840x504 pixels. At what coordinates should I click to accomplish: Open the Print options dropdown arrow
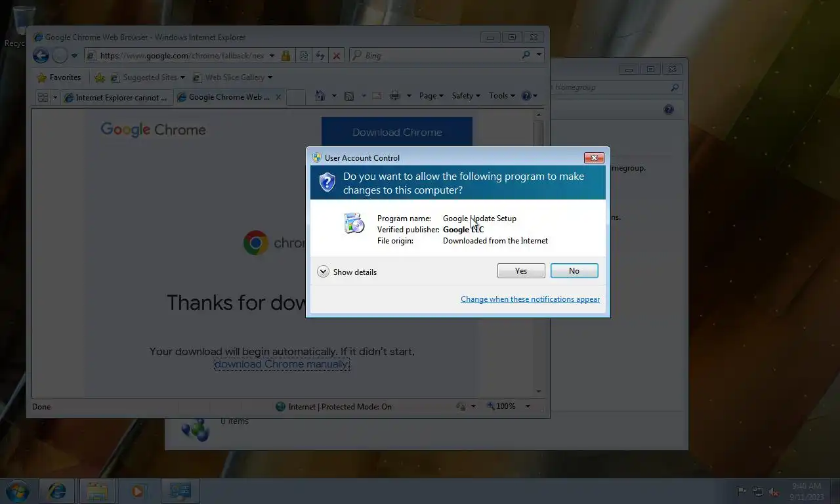408,96
